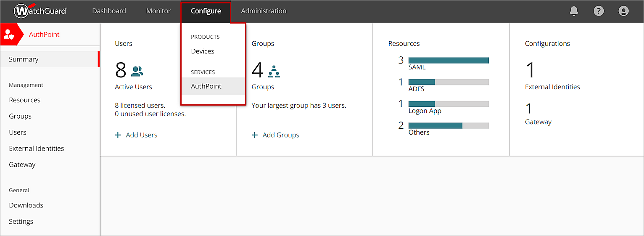This screenshot has width=644, height=236.
Task: Click the Add Groups link
Action: [281, 135]
